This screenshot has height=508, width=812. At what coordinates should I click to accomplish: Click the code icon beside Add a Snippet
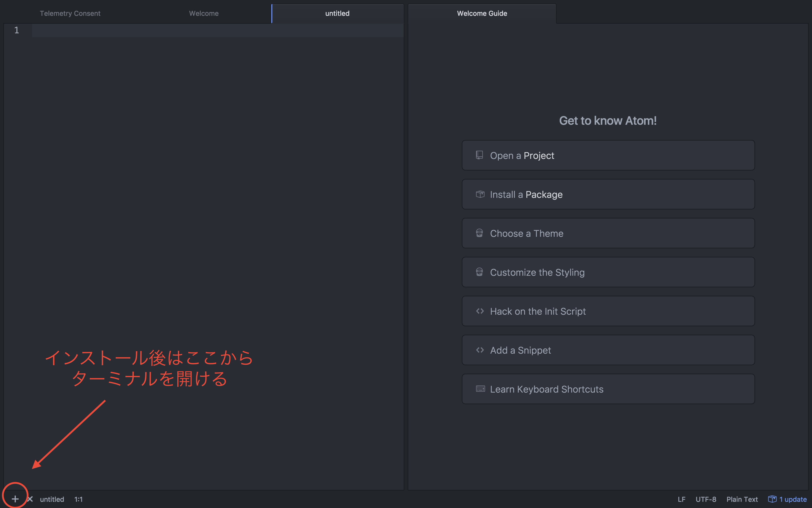[480, 350]
